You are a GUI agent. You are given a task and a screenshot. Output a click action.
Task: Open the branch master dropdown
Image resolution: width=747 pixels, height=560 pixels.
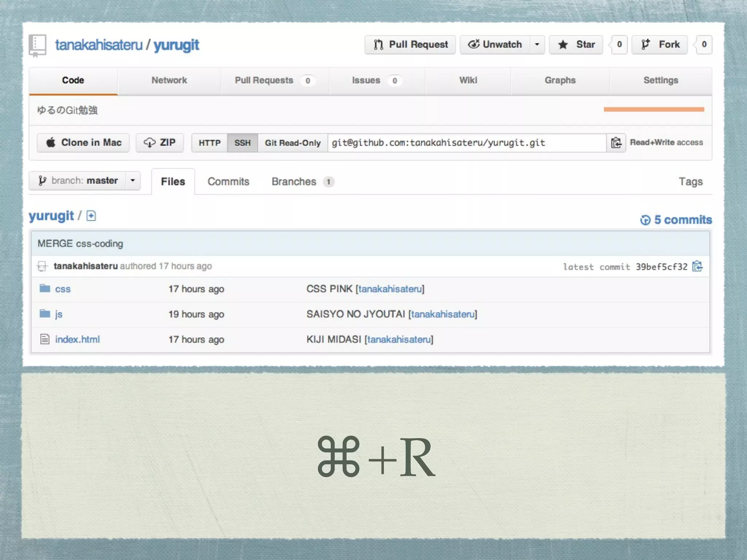(x=85, y=180)
